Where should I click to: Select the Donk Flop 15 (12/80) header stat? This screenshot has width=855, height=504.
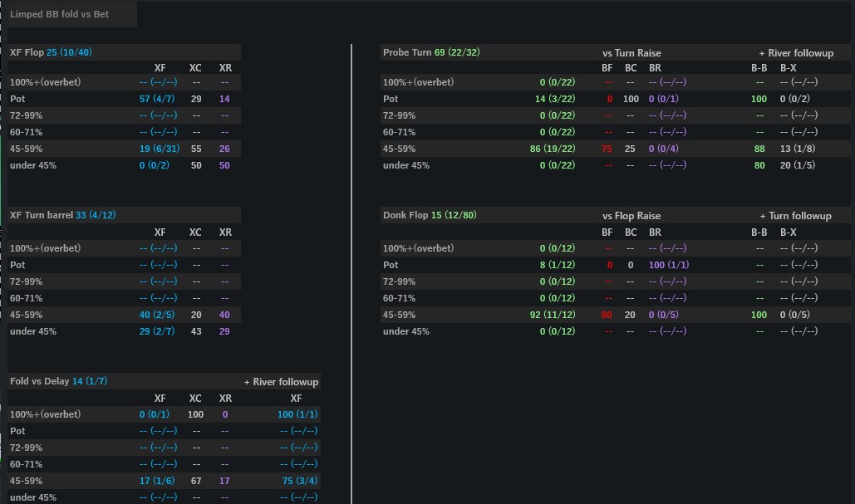click(430, 215)
